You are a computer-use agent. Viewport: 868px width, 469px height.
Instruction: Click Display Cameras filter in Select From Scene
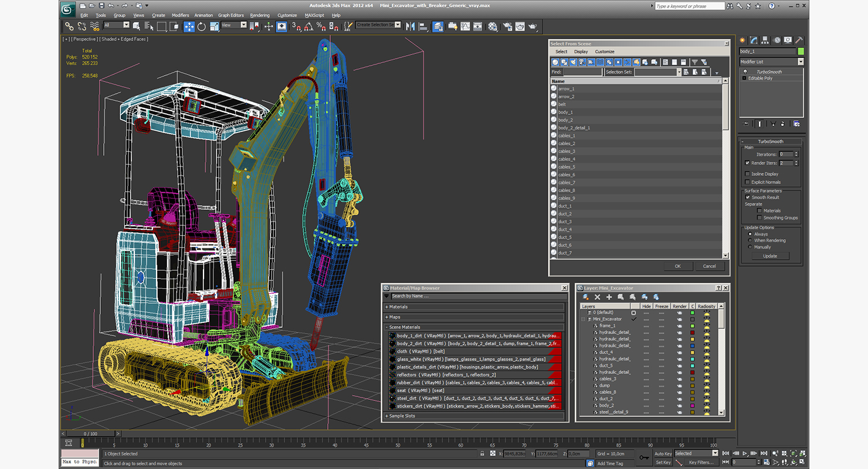click(x=582, y=62)
